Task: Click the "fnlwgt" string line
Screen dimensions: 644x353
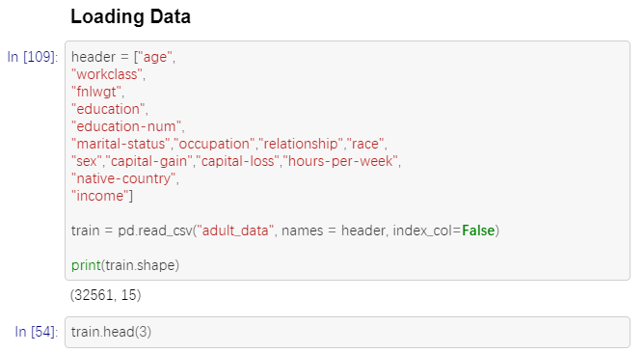Action: coord(96,92)
